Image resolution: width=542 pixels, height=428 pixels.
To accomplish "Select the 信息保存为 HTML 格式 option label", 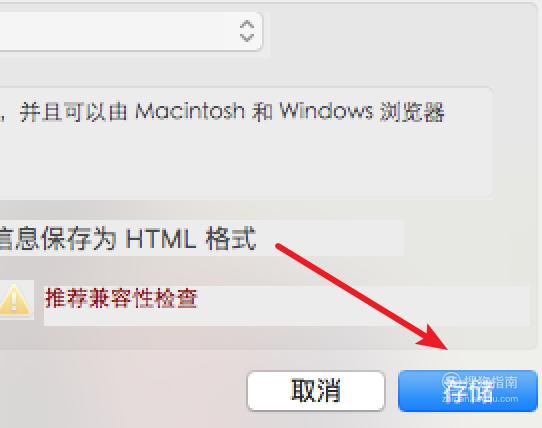I will coord(127,239).
